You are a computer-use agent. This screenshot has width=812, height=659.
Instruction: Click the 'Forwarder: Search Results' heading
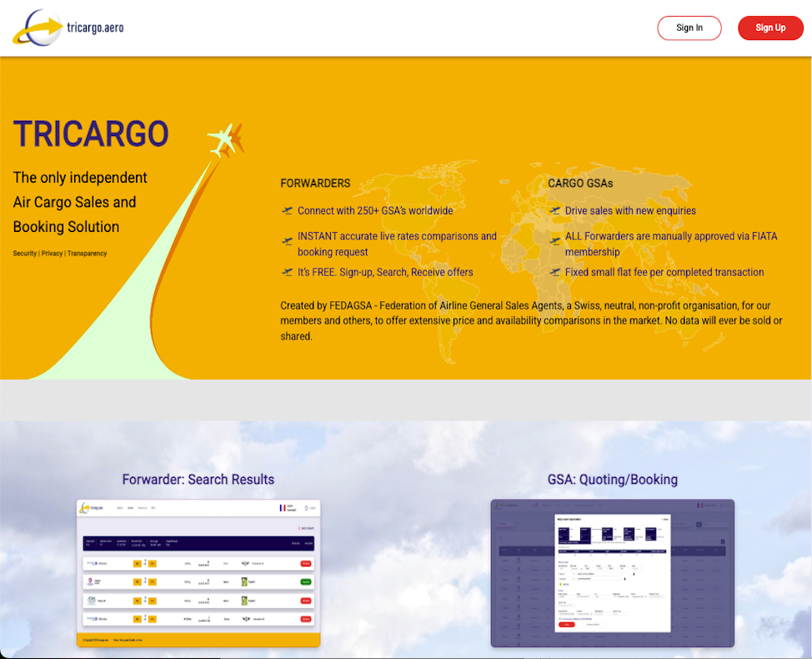pyautogui.click(x=198, y=480)
